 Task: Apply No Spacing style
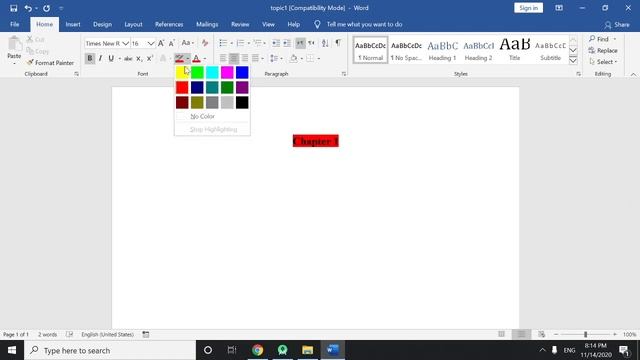406,51
